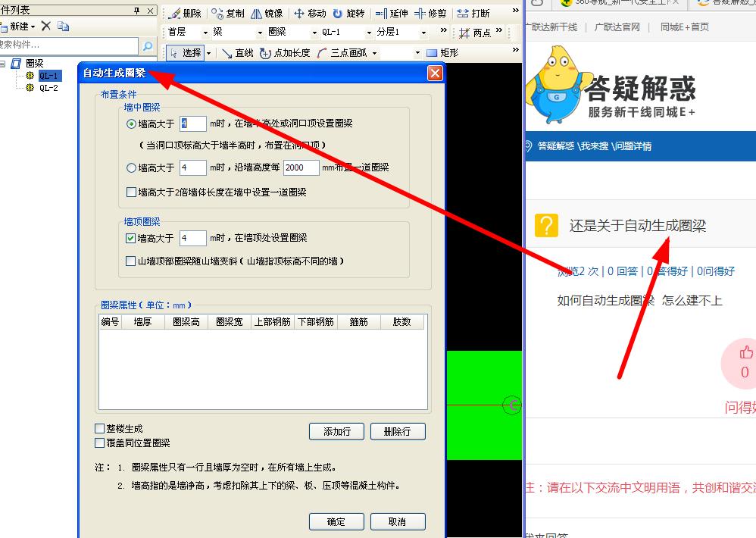Click the 两点 auxiliary axis tool

click(475, 33)
